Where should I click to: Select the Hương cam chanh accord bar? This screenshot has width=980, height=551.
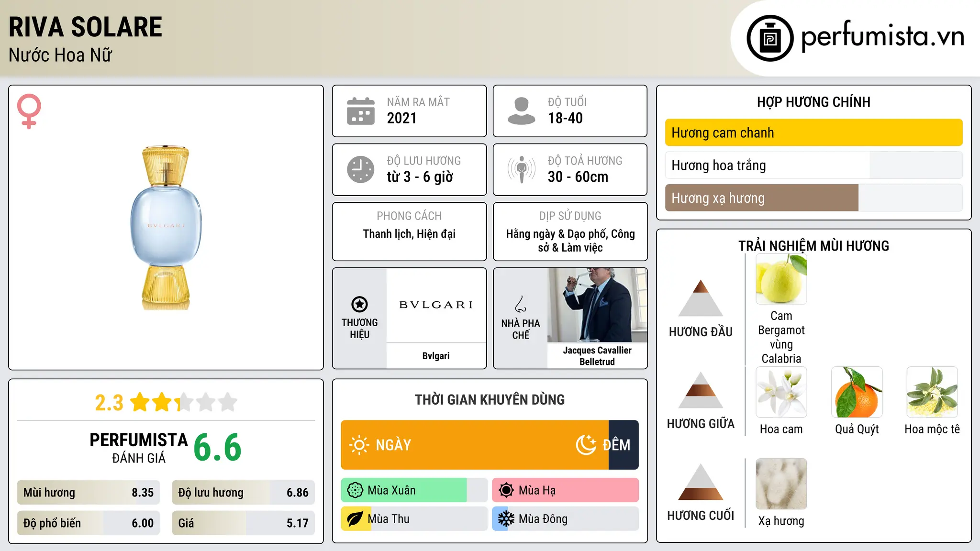pos(813,132)
